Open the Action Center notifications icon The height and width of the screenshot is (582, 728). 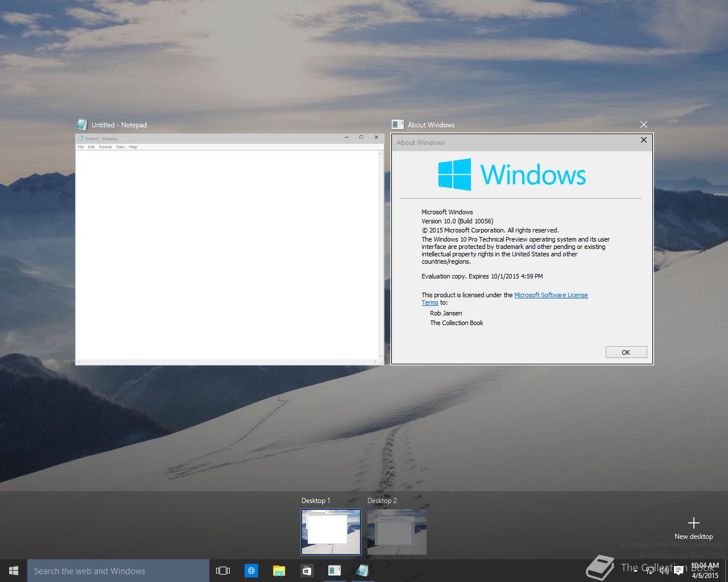coord(679,571)
